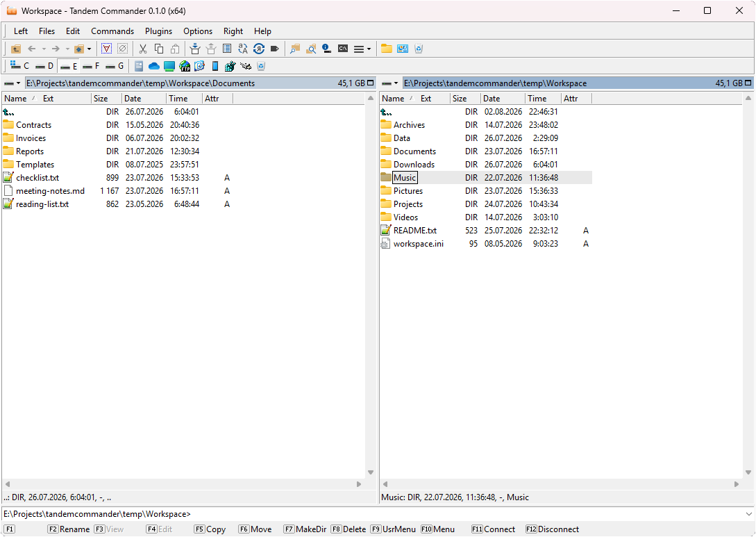Open the Commands menu
Screen dimensions: 756x537
(112, 31)
